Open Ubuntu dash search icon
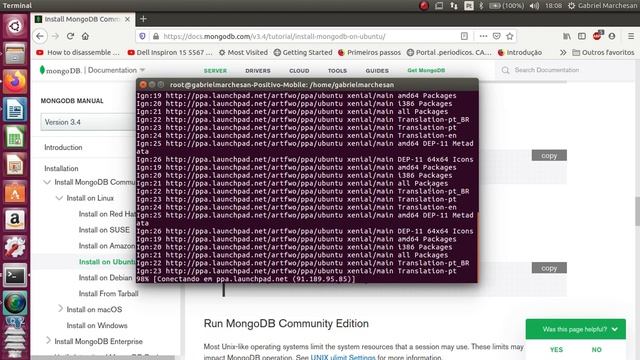The image size is (640, 360). [15, 27]
